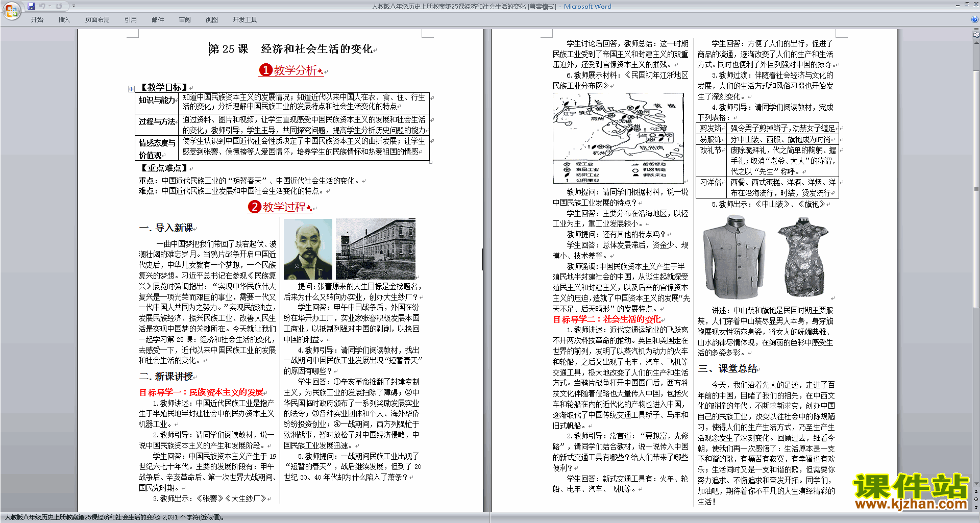Open the 页面布局 ribbon tab
Screen dimensions: 980x523
tap(97, 20)
